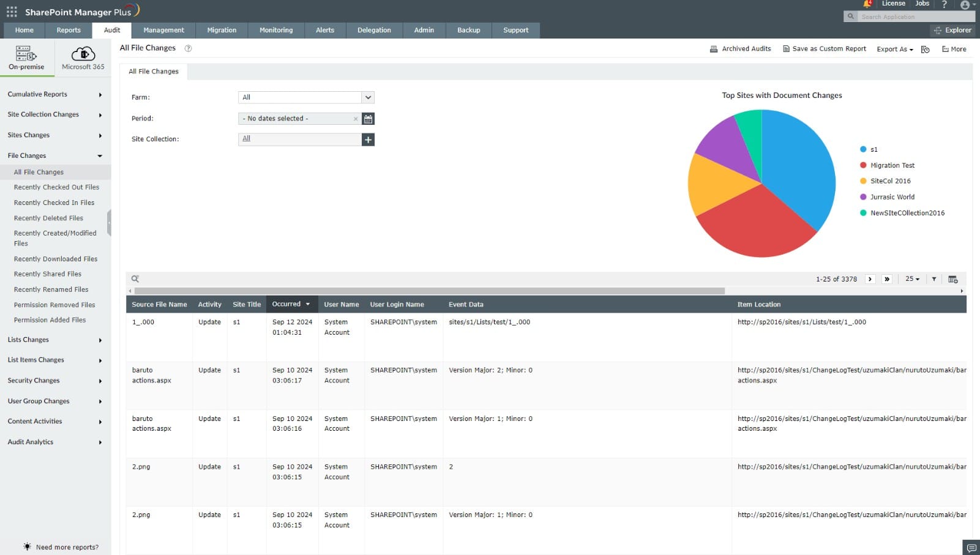The width and height of the screenshot is (980, 555).
Task: Click the More button in the toolbar
Action: coord(954,48)
